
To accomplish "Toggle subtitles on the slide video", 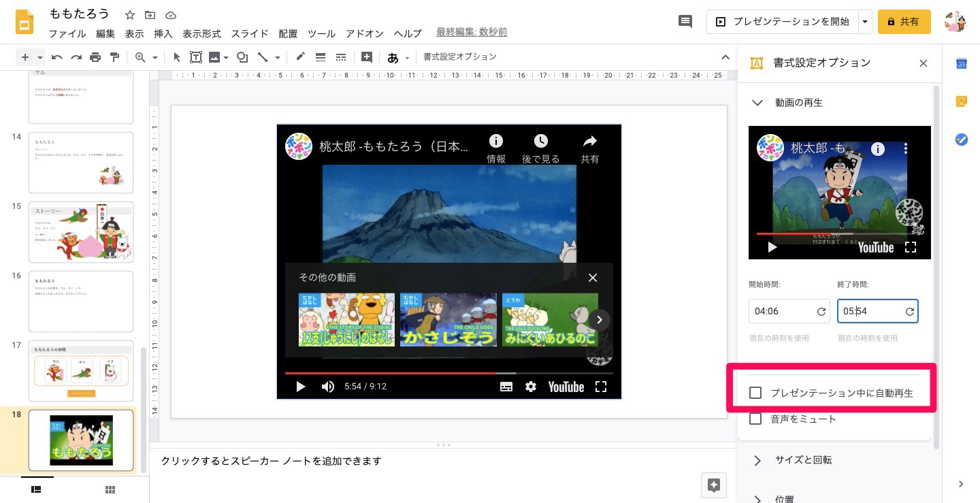I will (506, 387).
